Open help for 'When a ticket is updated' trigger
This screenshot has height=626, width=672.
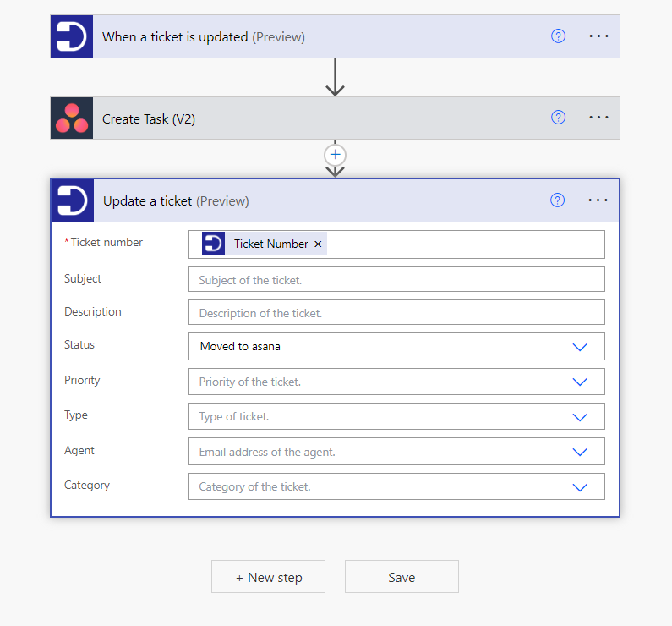click(x=558, y=36)
